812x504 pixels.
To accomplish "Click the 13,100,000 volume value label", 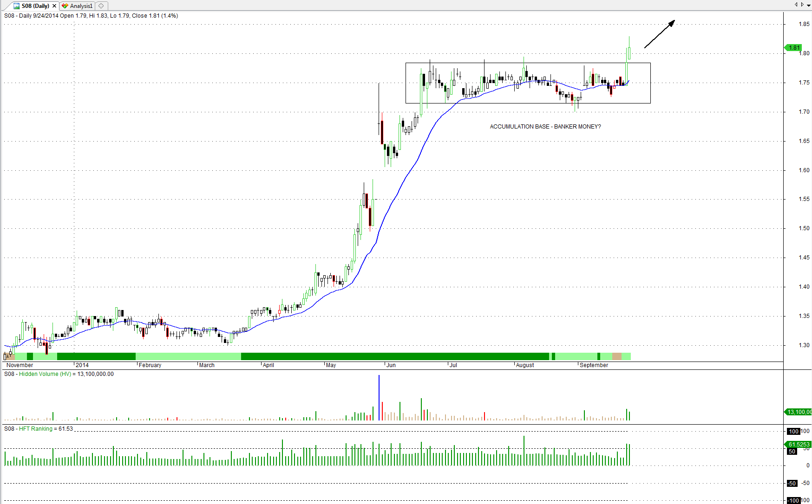I will click(x=799, y=412).
